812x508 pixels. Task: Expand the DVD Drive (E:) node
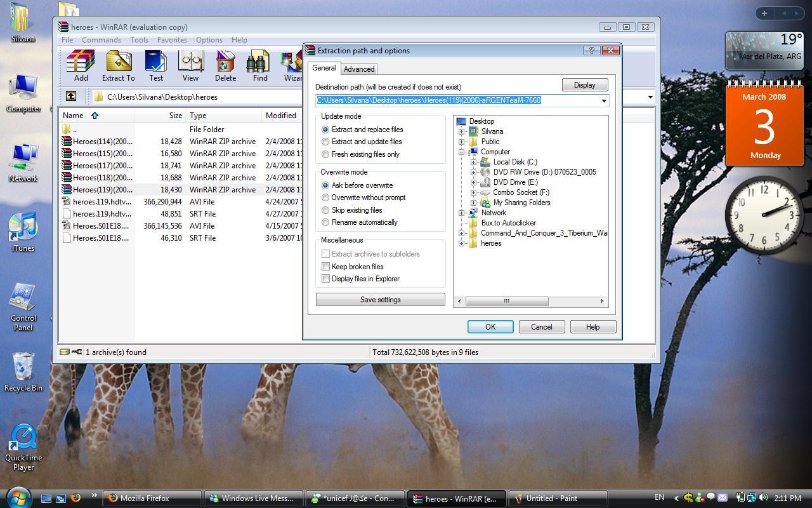[473, 182]
